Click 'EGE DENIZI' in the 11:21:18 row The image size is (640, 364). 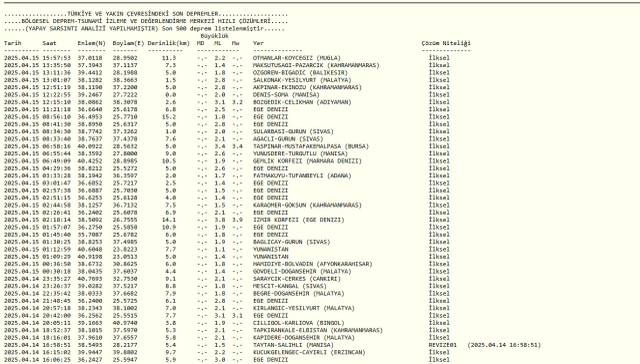click(x=270, y=109)
